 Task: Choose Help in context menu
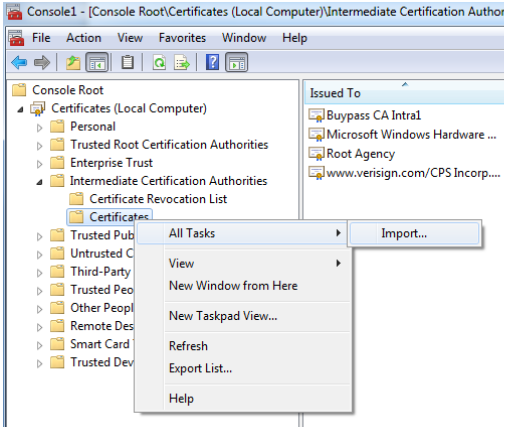[x=243, y=398]
